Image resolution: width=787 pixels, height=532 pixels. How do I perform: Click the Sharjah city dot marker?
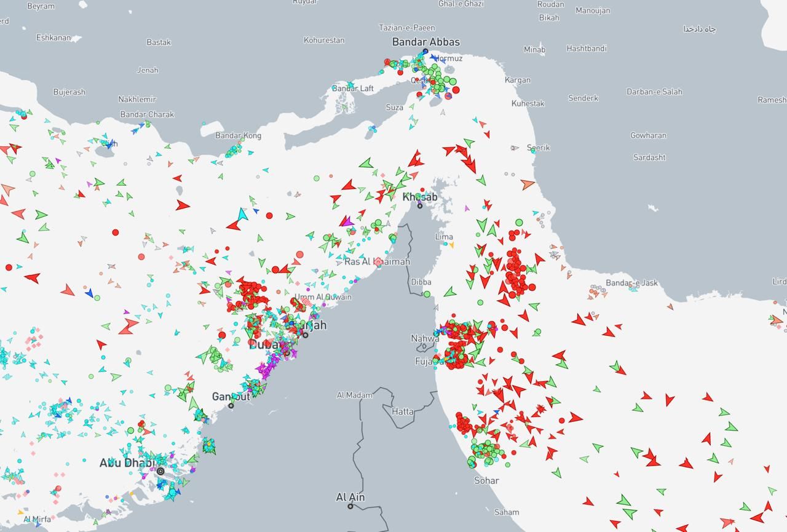305,335
